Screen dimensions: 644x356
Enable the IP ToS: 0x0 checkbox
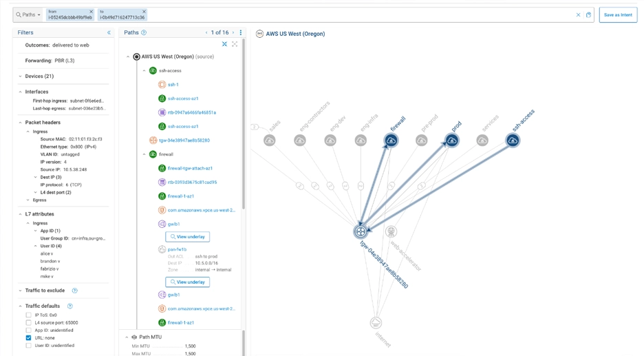pos(29,315)
